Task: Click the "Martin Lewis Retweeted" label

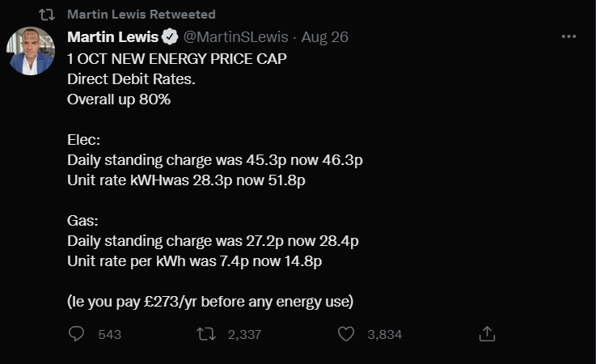Action: click(x=142, y=15)
